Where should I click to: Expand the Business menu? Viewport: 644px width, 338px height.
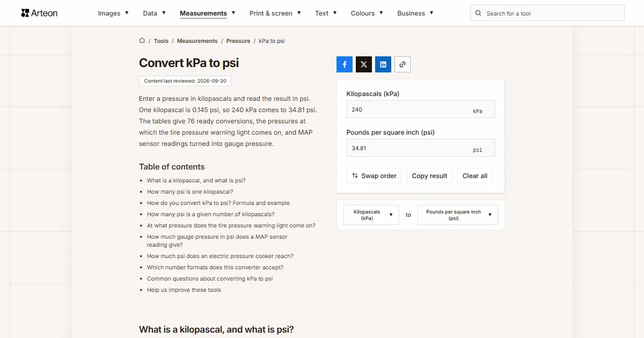[415, 13]
